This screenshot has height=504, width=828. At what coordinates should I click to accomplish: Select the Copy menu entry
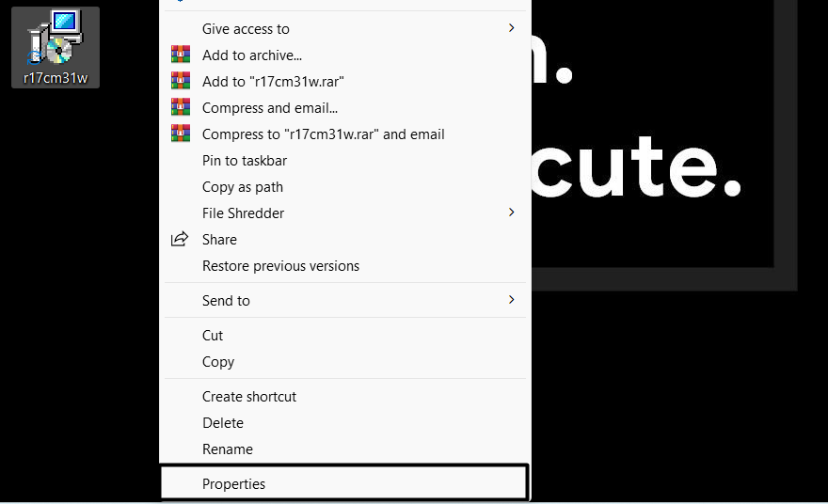coord(218,362)
